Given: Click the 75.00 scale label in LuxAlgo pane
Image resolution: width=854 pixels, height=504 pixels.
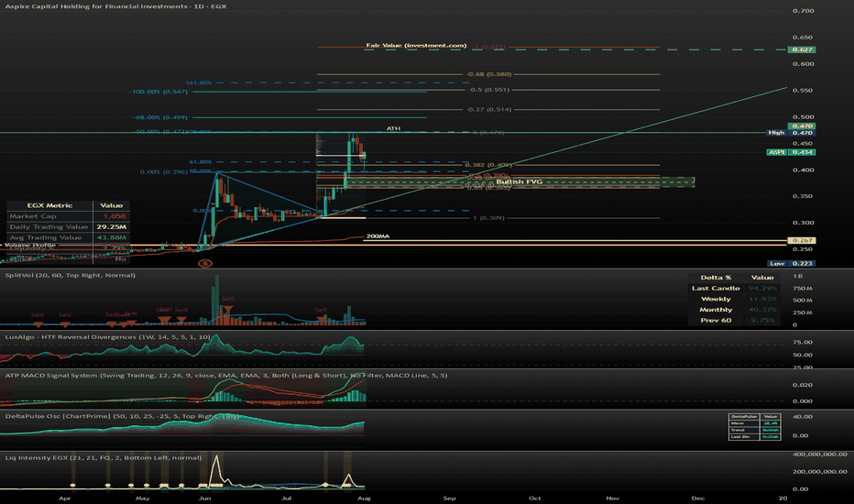Looking at the screenshot, I should (x=803, y=342).
